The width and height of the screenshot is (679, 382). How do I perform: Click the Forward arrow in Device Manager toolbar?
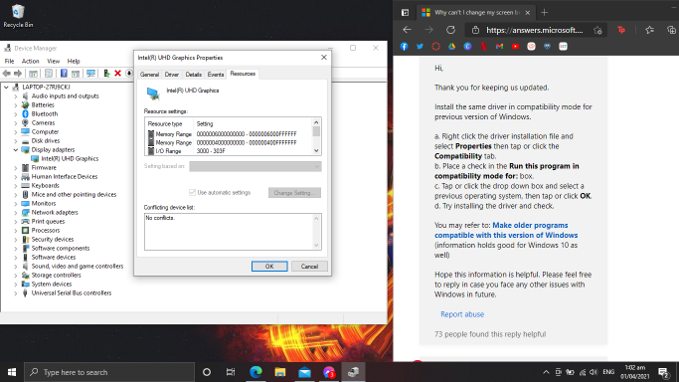pyautogui.click(x=18, y=74)
